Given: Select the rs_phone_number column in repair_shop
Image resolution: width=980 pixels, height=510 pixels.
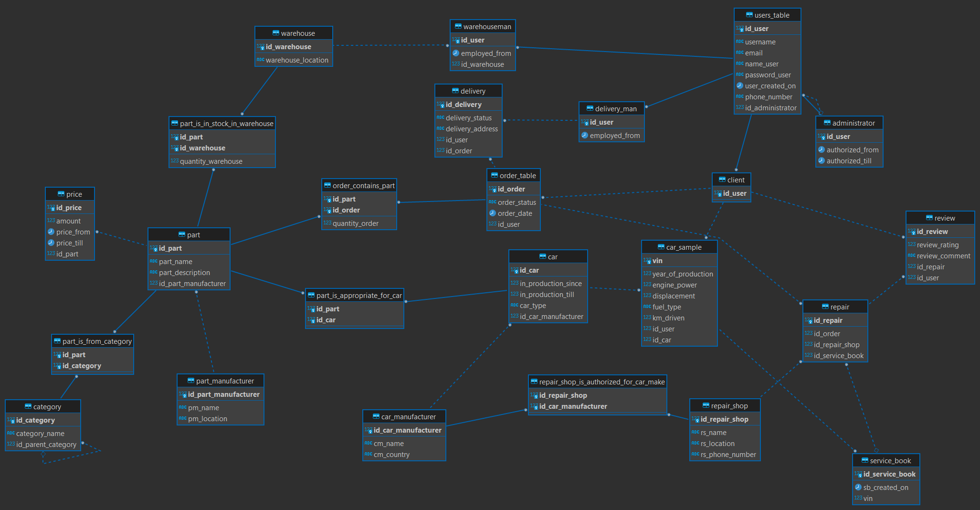Looking at the screenshot, I should click(x=728, y=455).
